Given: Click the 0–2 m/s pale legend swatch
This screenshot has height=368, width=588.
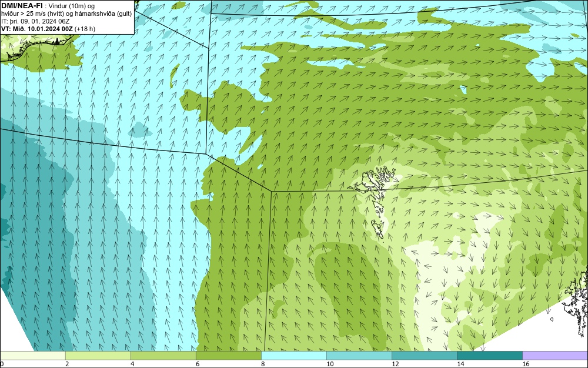Looking at the screenshot, I should (x=32, y=355).
